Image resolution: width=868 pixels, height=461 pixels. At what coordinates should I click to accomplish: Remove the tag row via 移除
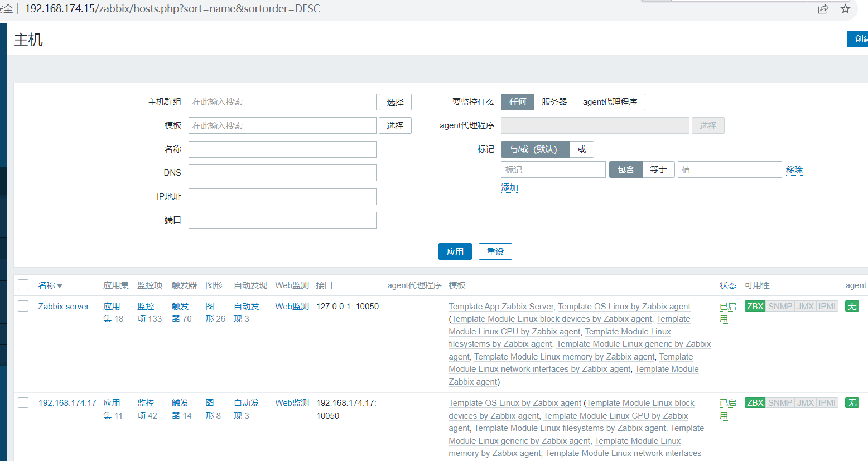pyautogui.click(x=794, y=170)
